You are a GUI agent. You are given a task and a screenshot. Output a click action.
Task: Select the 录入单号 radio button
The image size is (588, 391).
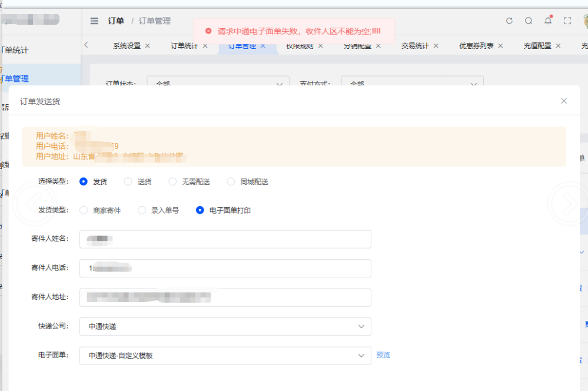(x=142, y=210)
